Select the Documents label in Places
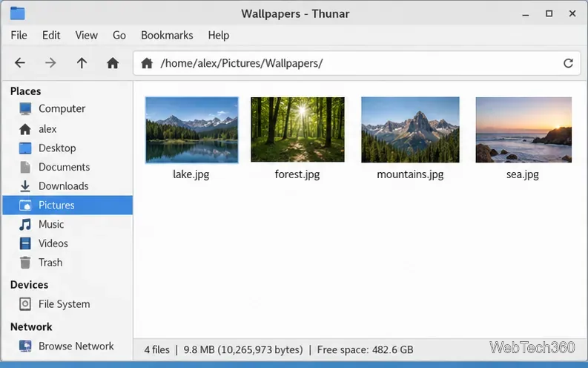The image size is (588, 368). 64,167
